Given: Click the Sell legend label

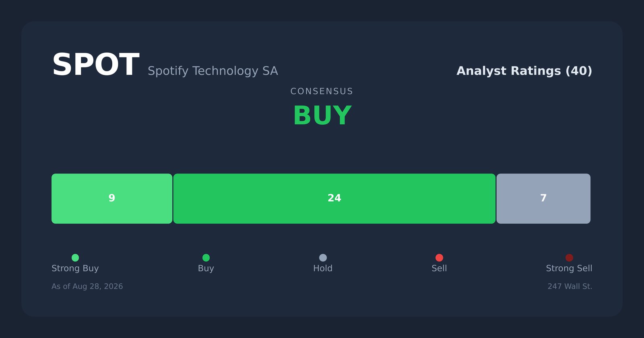Looking at the screenshot, I should tap(439, 268).
